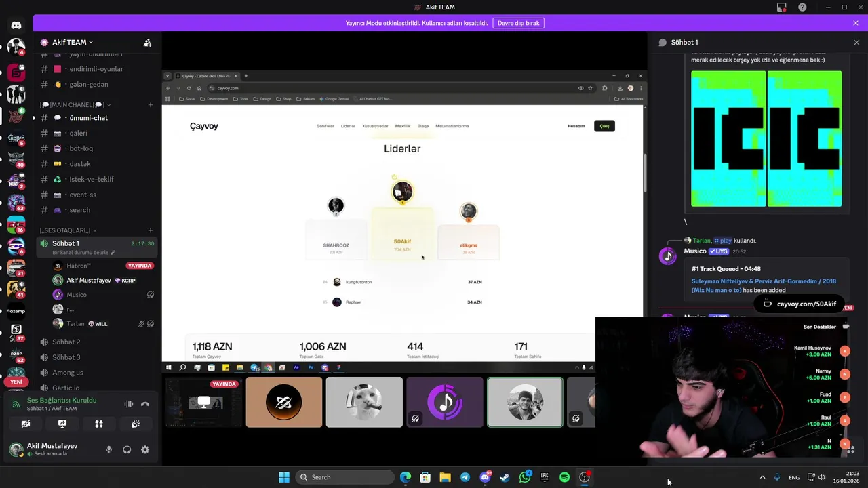Open the screen share button
The height and width of the screenshot is (488, 868).
tap(62, 424)
